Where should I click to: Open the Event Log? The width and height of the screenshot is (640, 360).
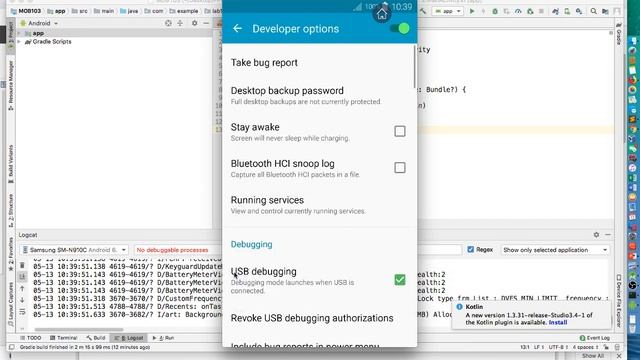595,338
